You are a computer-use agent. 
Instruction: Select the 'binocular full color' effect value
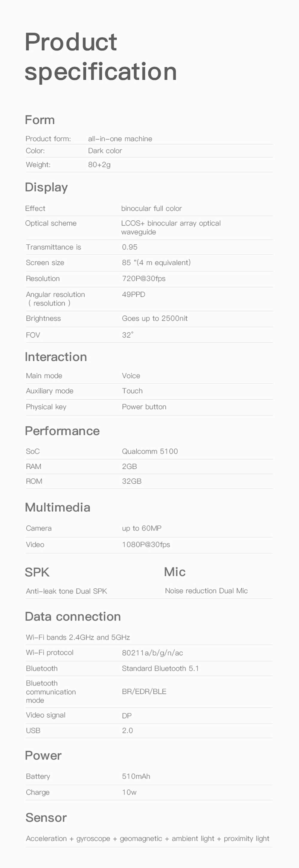coord(151,208)
